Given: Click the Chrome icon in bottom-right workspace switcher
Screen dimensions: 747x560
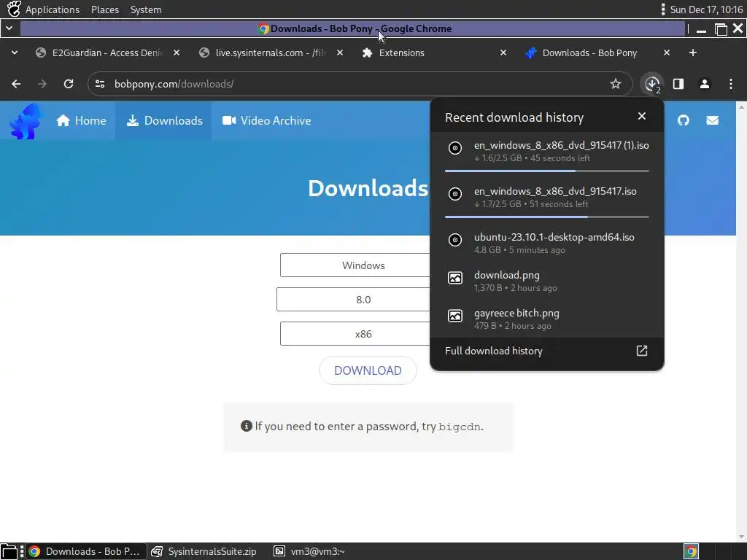Looking at the screenshot, I should click(692, 551).
